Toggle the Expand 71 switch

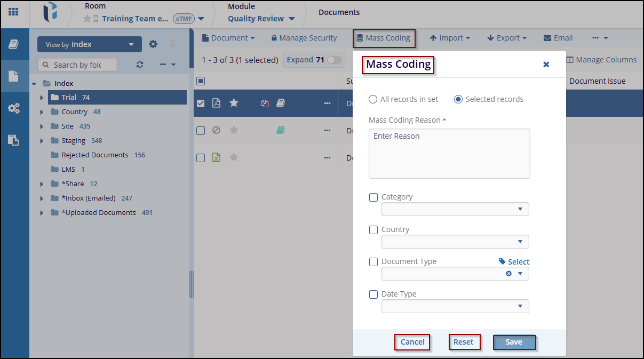335,60
